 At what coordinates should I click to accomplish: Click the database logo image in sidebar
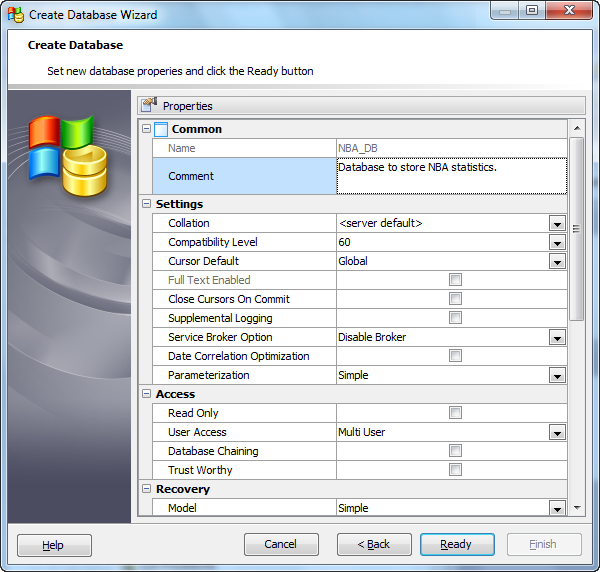pyautogui.click(x=68, y=154)
